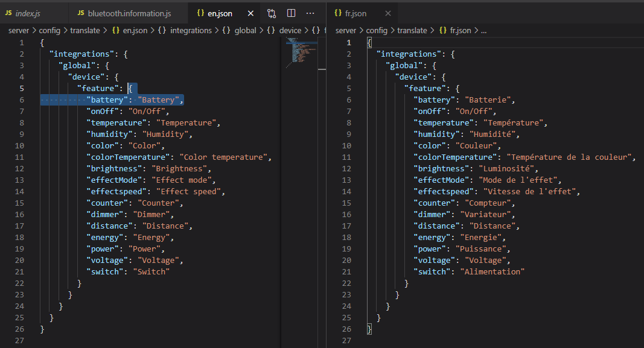This screenshot has height=348, width=644.
Task: Click "effectspeed" key in en.json
Action: coord(116,192)
